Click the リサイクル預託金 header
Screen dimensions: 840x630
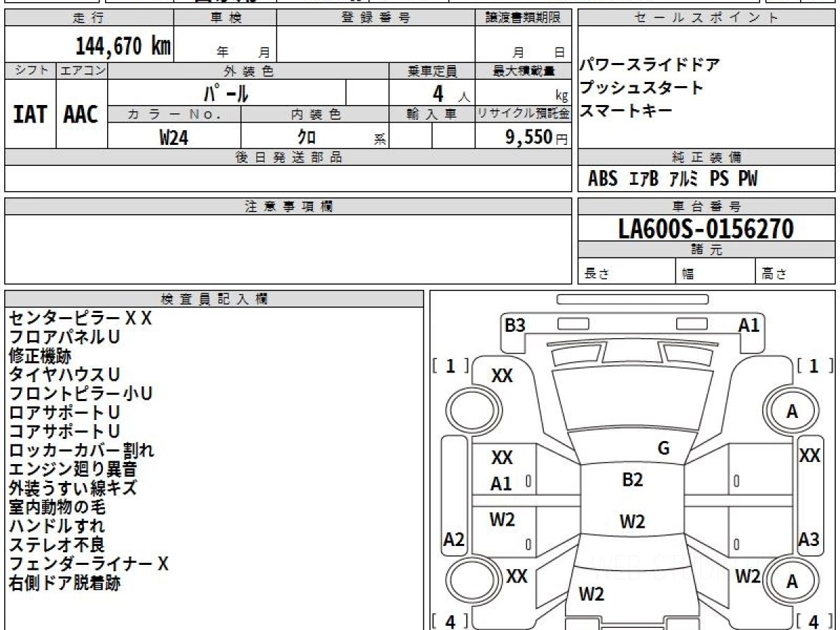(x=523, y=114)
